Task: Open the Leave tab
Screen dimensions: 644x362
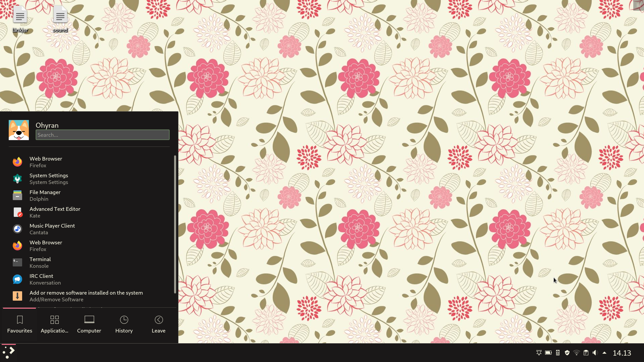Action: pos(159,324)
